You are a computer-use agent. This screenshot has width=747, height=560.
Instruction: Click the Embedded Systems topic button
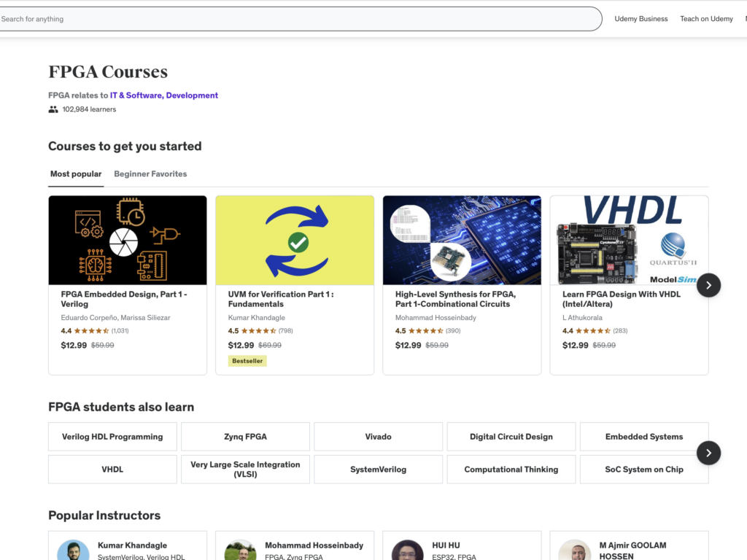(643, 437)
